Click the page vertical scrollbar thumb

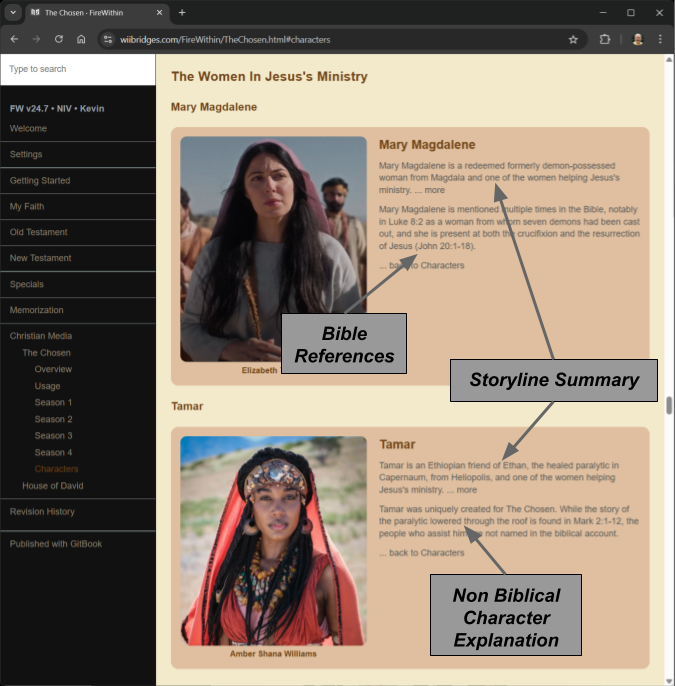tap(669, 405)
